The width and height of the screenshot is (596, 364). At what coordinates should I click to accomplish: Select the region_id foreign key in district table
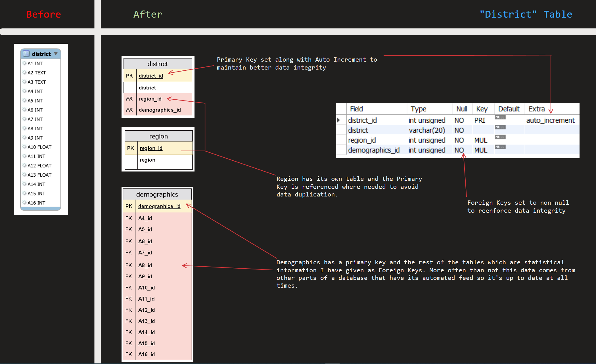pos(150,99)
